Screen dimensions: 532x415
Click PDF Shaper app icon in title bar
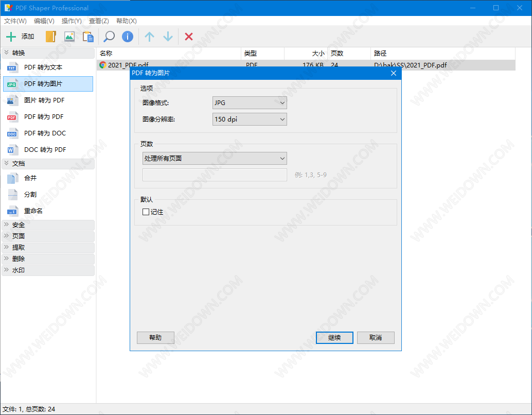tap(8, 8)
